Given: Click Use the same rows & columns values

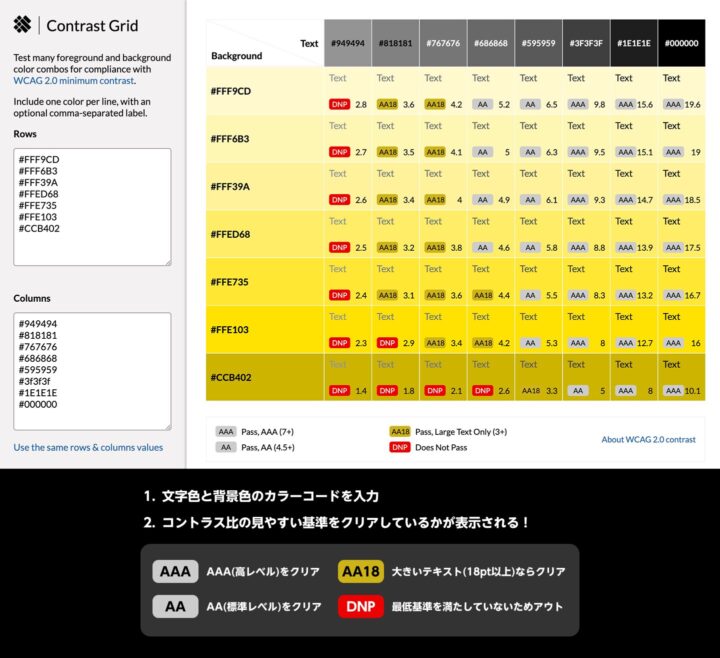Looking at the screenshot, I should 88,447.
